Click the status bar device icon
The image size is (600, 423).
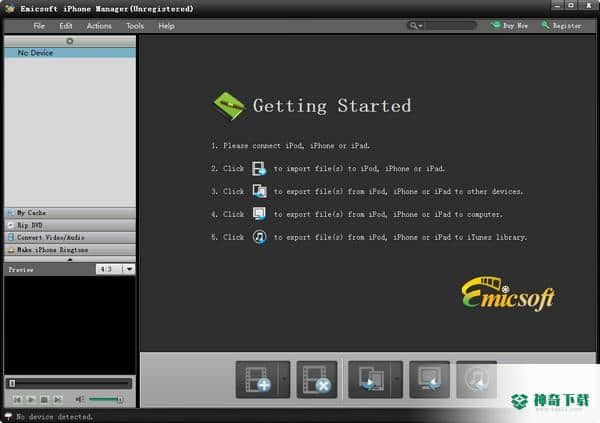pyautogui.click(x=8, y=416)
